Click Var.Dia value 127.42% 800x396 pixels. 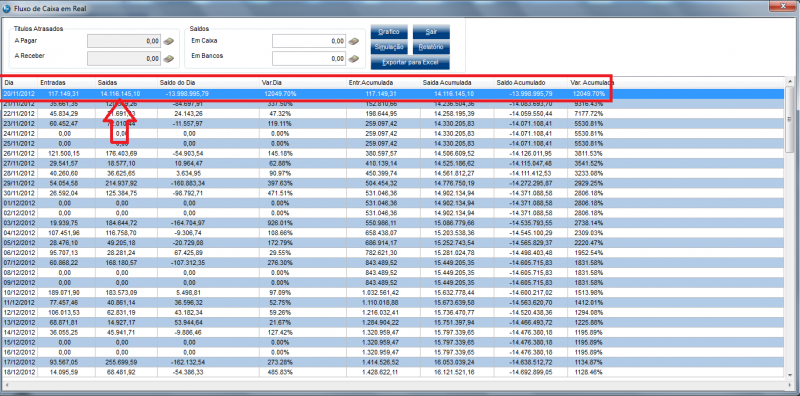(x=279, y=332)
